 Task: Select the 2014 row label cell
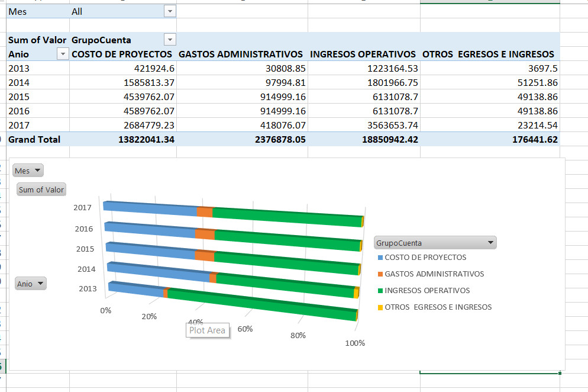[x=38, y=83]
